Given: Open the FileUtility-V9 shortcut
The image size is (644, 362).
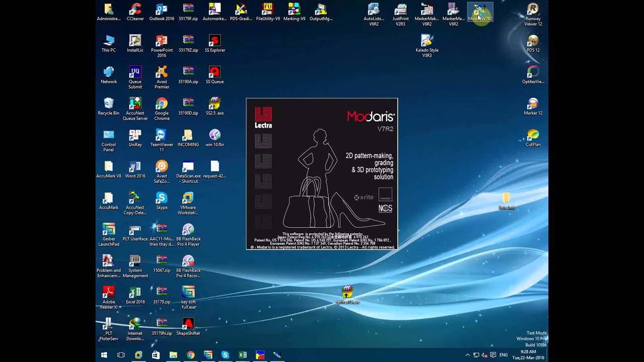Looking at the screenshot, I should pos(268,12).
